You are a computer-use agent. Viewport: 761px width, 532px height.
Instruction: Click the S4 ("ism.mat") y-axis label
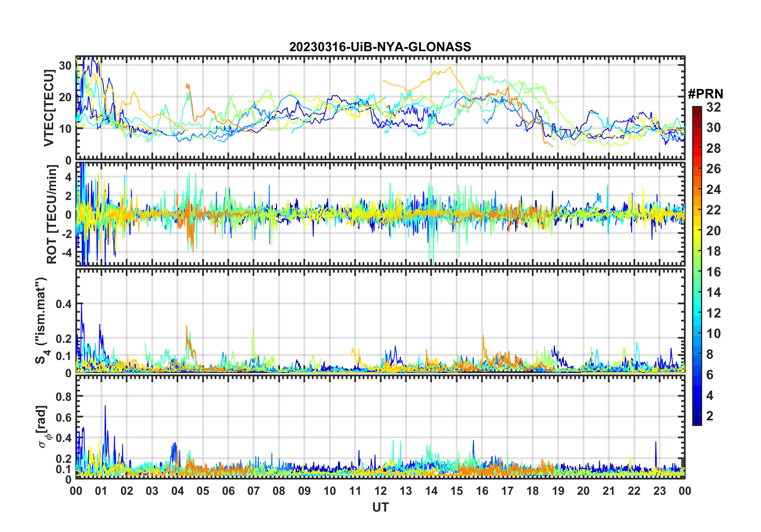coord(42,321)
